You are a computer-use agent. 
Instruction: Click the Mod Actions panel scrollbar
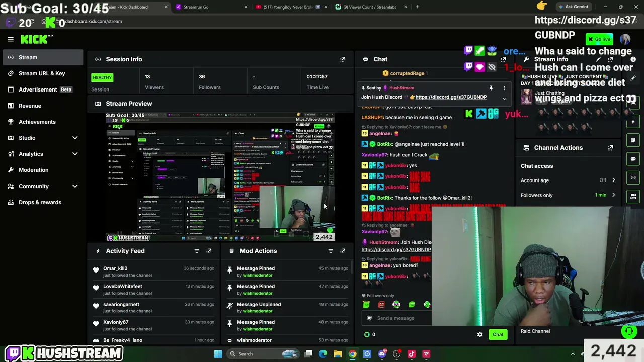351,268
